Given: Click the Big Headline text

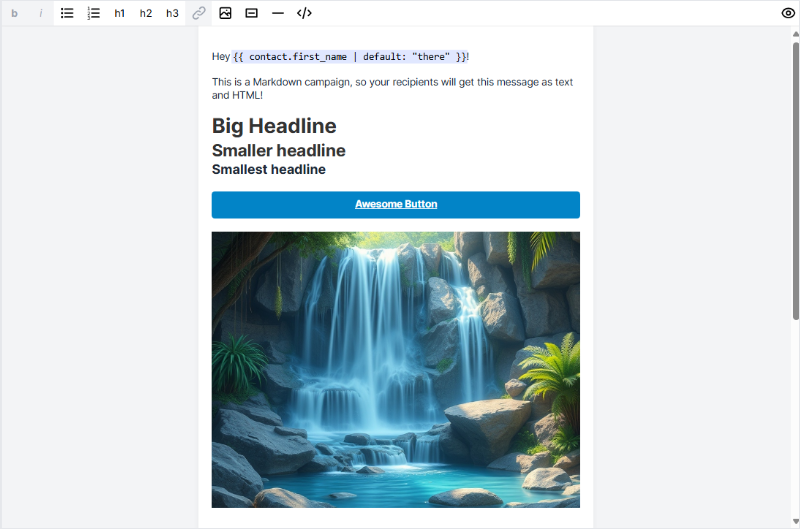Looking at the screenshot, I should 274,126.
